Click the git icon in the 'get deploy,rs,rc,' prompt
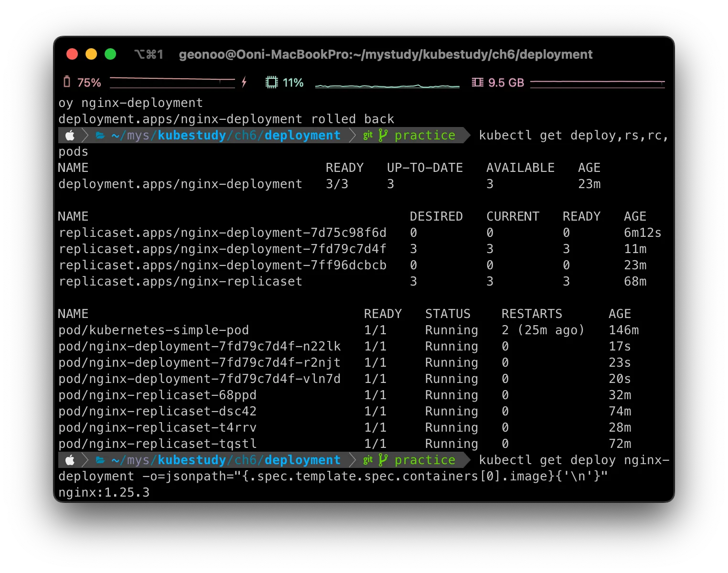Screen dimensions: 728x573 coord(368,135)
